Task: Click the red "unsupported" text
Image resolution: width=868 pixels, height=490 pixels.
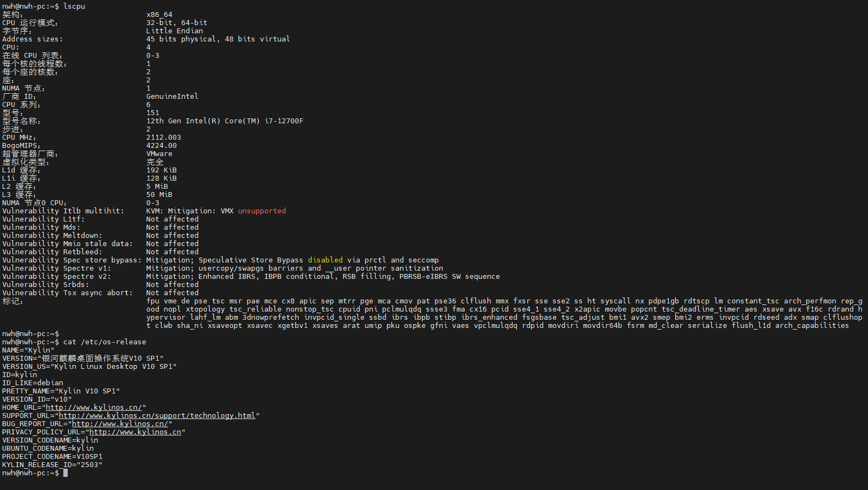Action: click(261, 211)
